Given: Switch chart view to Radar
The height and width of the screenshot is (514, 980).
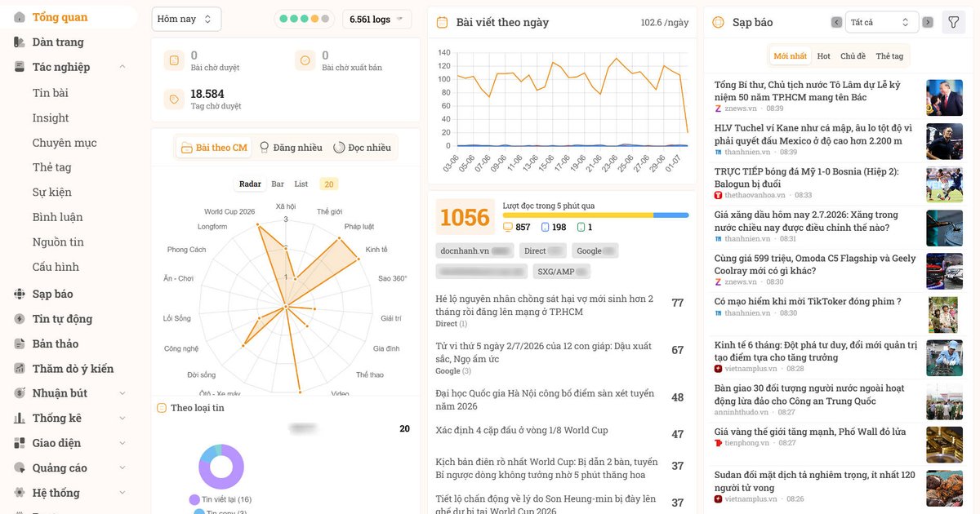Looking at the screenshot, I should (250, 184).
